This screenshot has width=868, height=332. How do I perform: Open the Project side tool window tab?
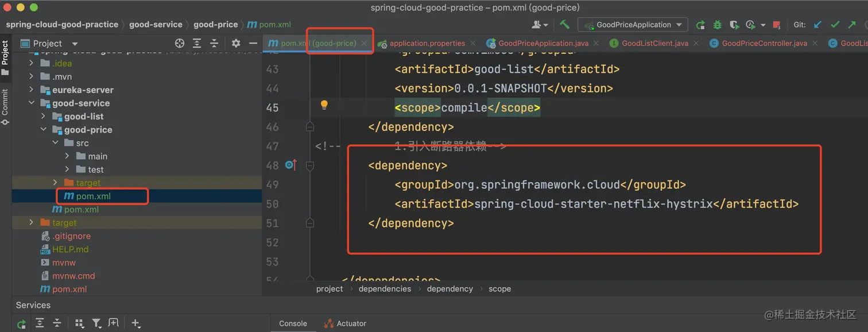5,58
